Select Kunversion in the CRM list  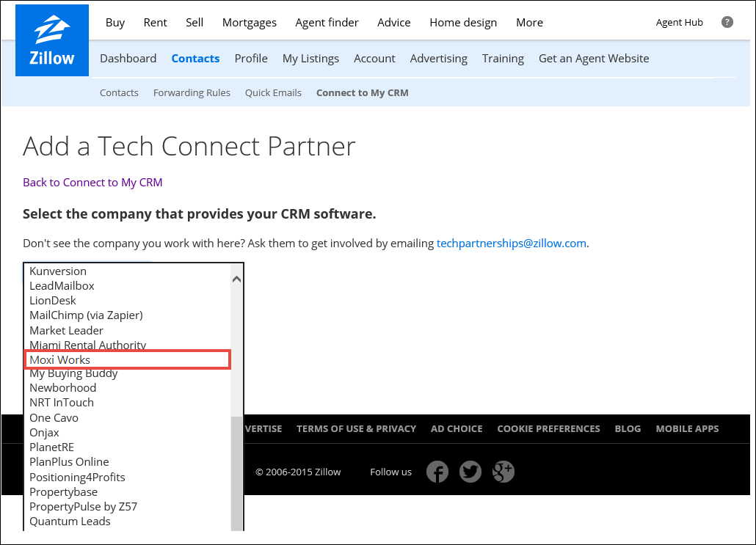(128, 271)
